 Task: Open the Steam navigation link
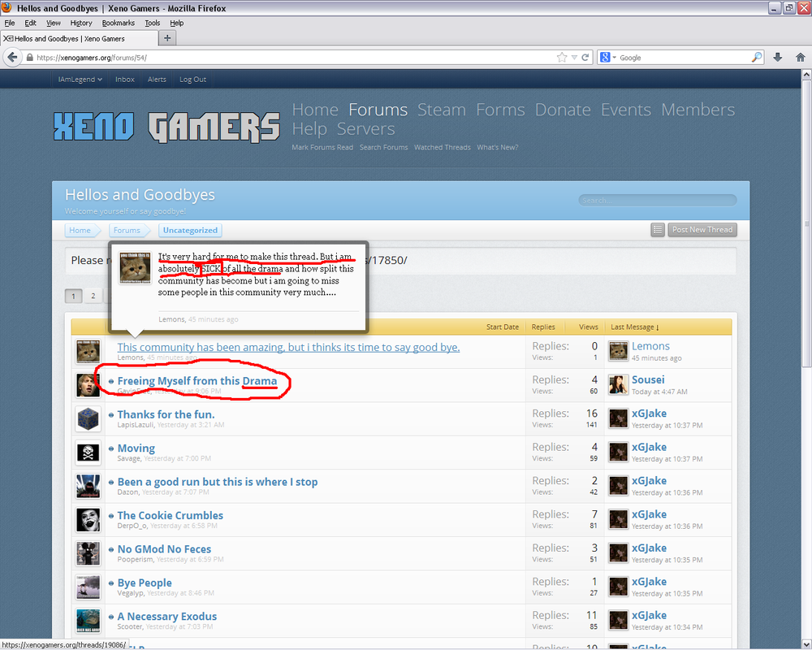(441, 110)
